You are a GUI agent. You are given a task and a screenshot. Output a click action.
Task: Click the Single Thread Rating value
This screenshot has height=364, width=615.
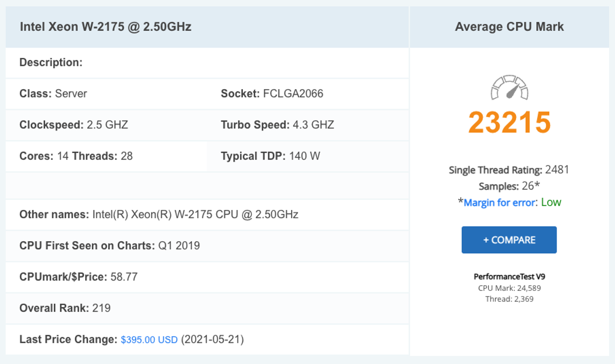coord(557,170)
